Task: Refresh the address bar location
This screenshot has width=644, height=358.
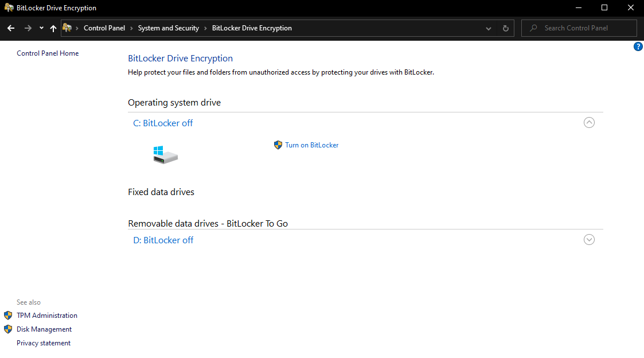Action: coord(505,28)
